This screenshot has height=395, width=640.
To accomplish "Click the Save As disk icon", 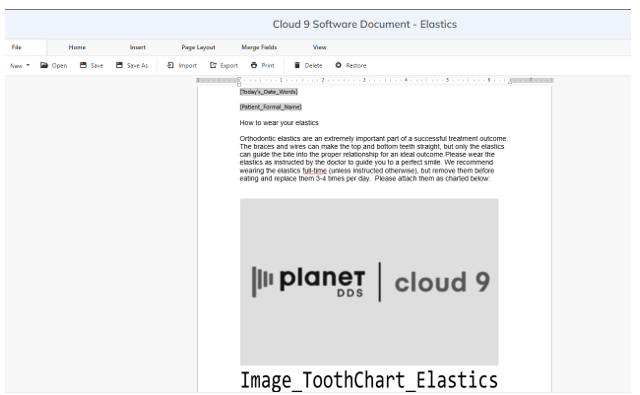I will [119, 65].
